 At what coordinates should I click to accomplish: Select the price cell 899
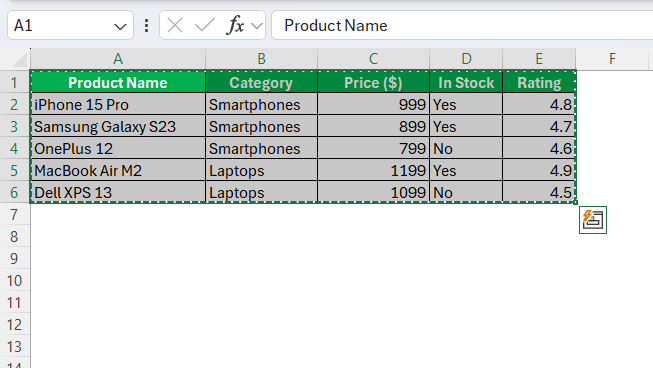coord(374,126)
